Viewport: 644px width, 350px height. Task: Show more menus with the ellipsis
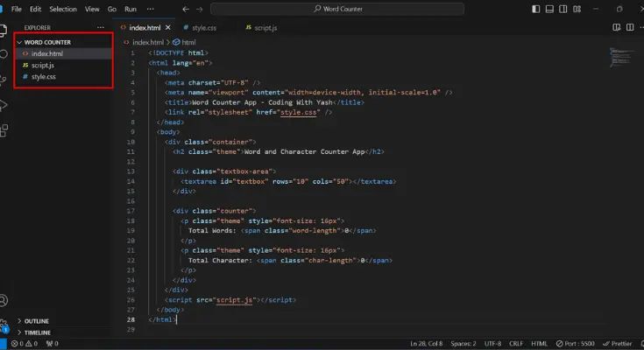point(151,9)
